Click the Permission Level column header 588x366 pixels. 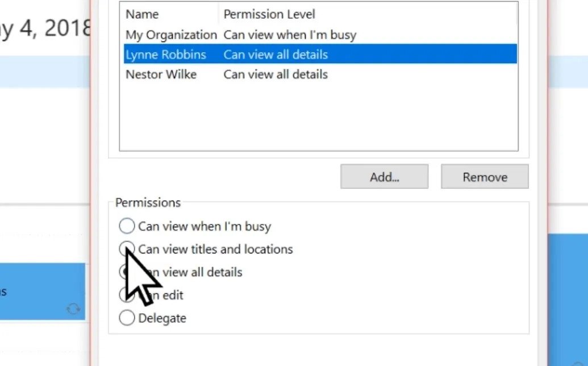[x=269, y=14]
